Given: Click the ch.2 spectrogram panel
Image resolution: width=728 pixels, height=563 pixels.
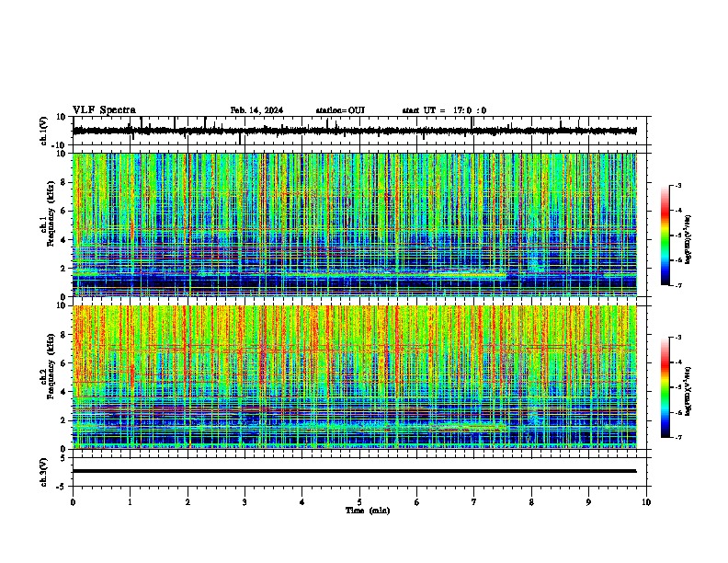Looking at the screenshot, I should 355,377.
